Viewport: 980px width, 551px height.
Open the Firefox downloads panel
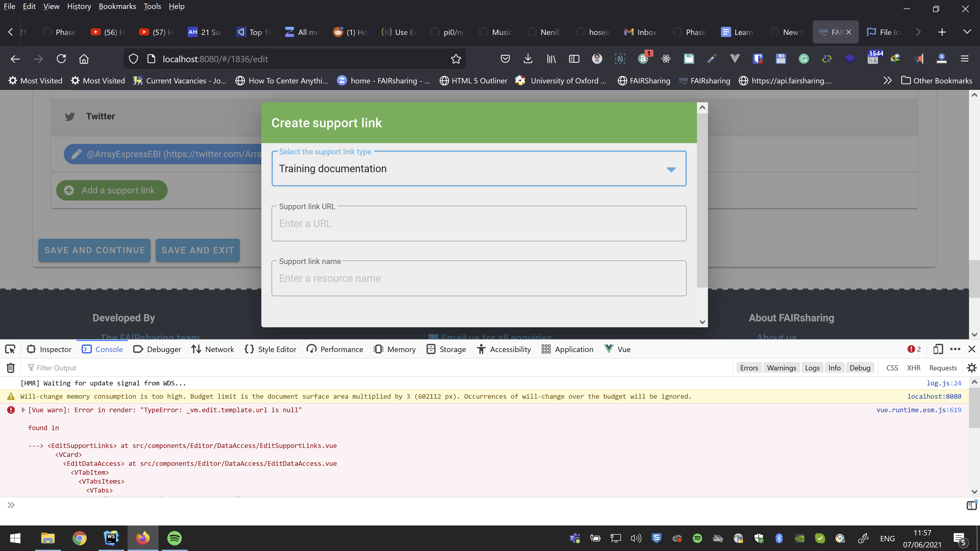528,59
